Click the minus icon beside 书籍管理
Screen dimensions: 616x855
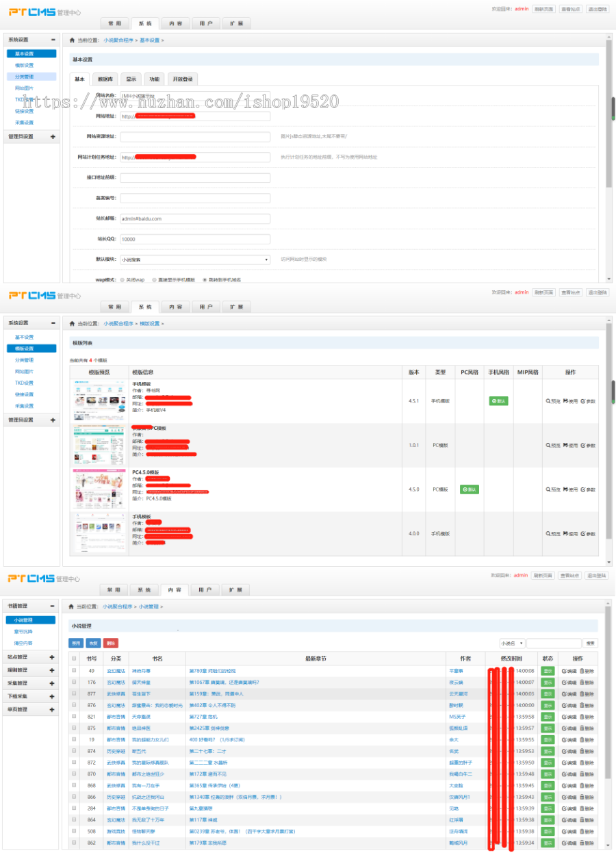pos(52,606)
